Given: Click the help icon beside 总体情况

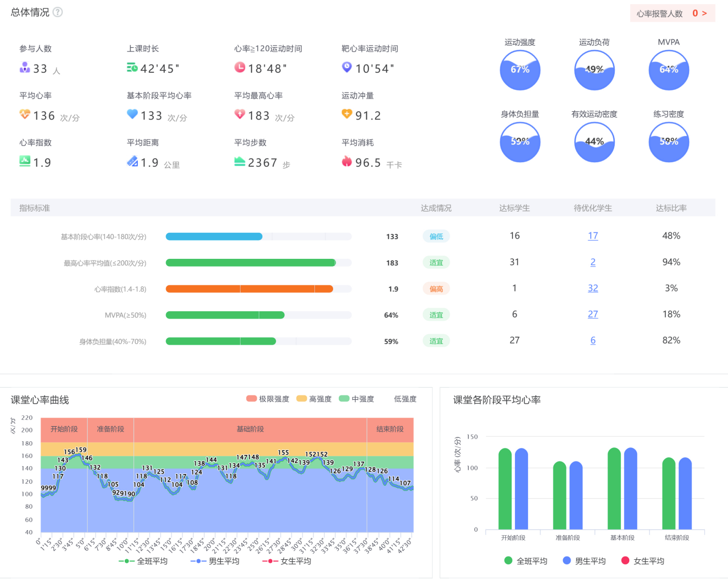Looking at the screenshot, I should click(58, 12).
